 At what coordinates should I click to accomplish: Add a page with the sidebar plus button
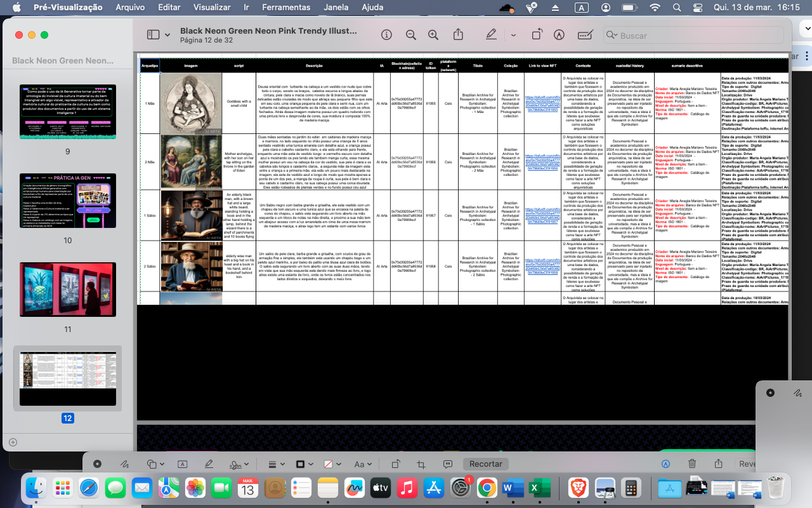(13, 442)
